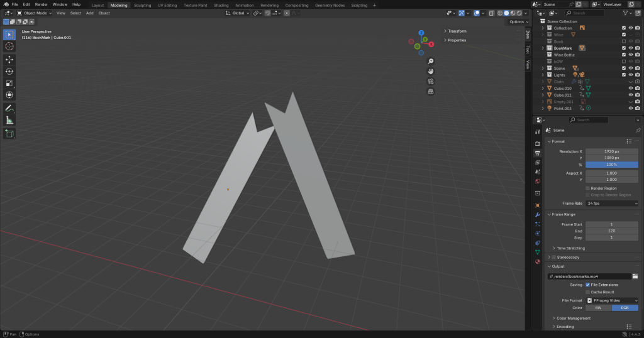Select the Rotate tool
Screen dimensions: 644x338
9,72
